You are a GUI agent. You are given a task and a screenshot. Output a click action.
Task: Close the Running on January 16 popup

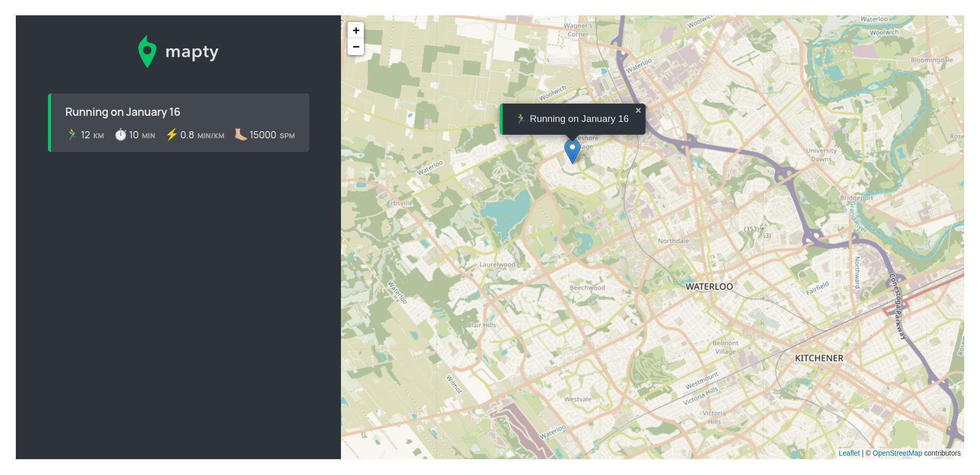[638, 110]
